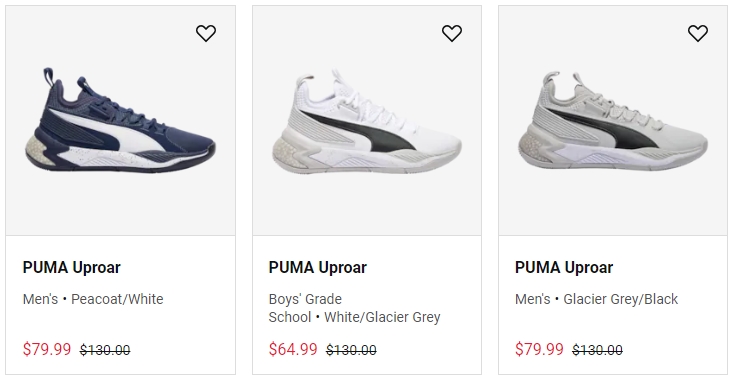Open the navy Peacoat PUMA Uproar shoe image
733x383 pixels.
[120, 120]
